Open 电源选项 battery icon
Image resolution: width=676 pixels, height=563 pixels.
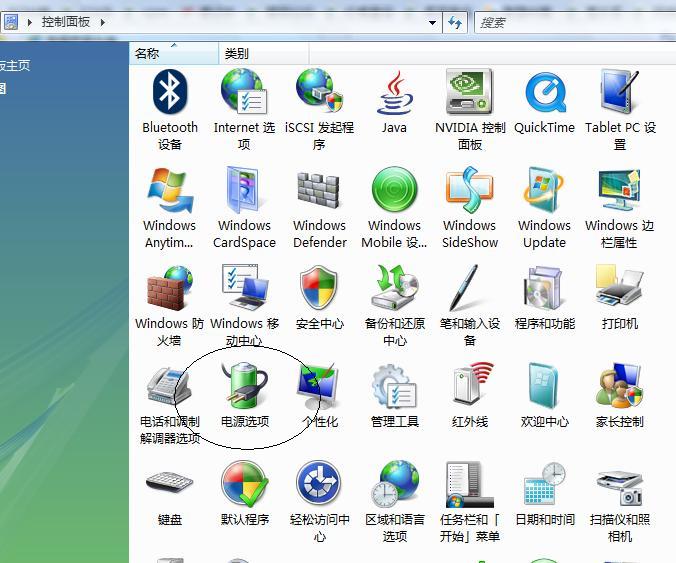244,386
